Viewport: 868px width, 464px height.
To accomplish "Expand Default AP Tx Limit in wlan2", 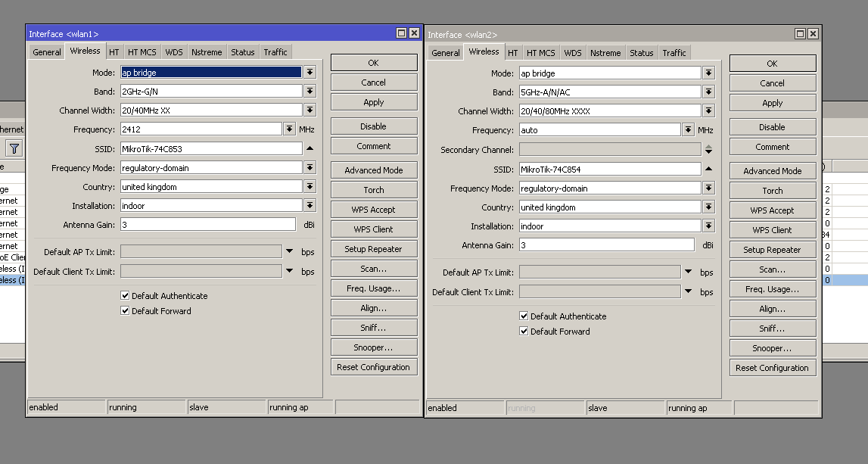I will [x=688, y=272].
